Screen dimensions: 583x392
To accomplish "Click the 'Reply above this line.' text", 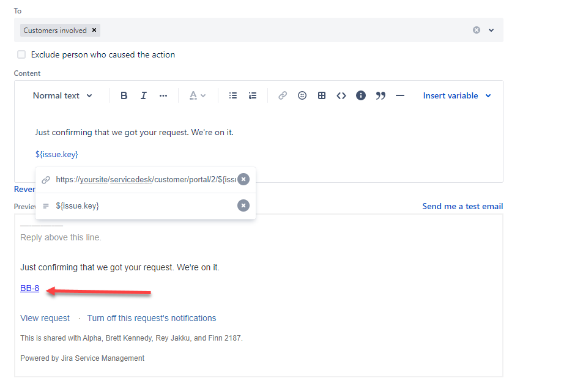I will [61, 237].
